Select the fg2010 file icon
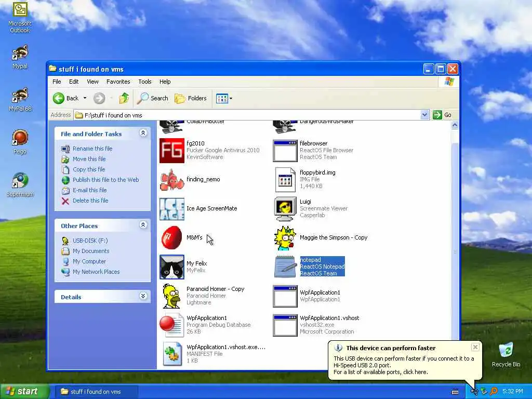This screenshot has height=399, width=532. (x=171, y=150)
